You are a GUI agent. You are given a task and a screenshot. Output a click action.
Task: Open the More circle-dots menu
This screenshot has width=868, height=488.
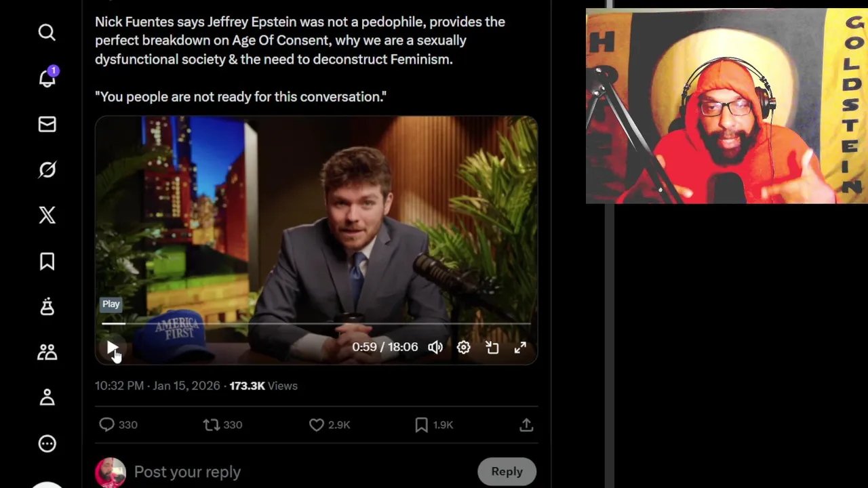click(47, 444)
